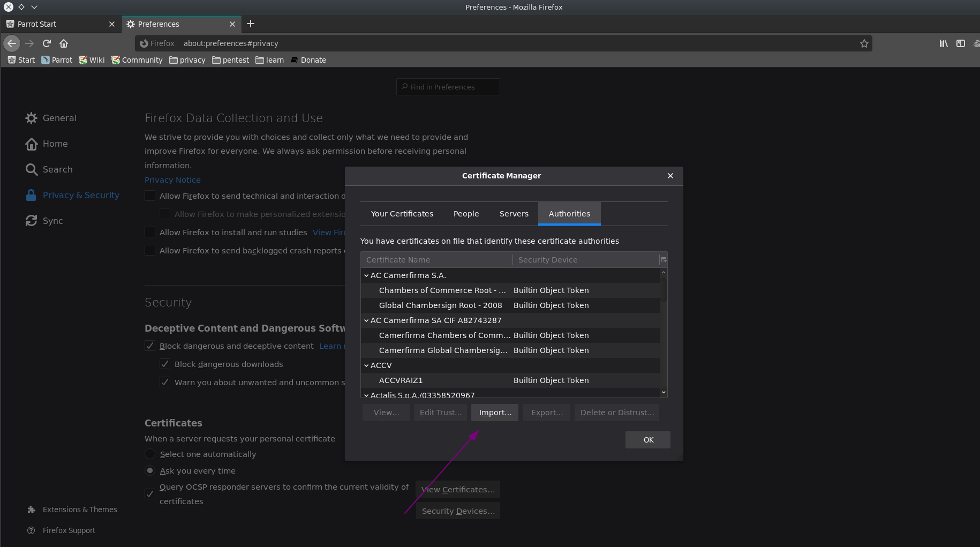The width and height of the screenshot is (980, 547).
Task: Open the Start bookmark
Action: pos(21,60)
